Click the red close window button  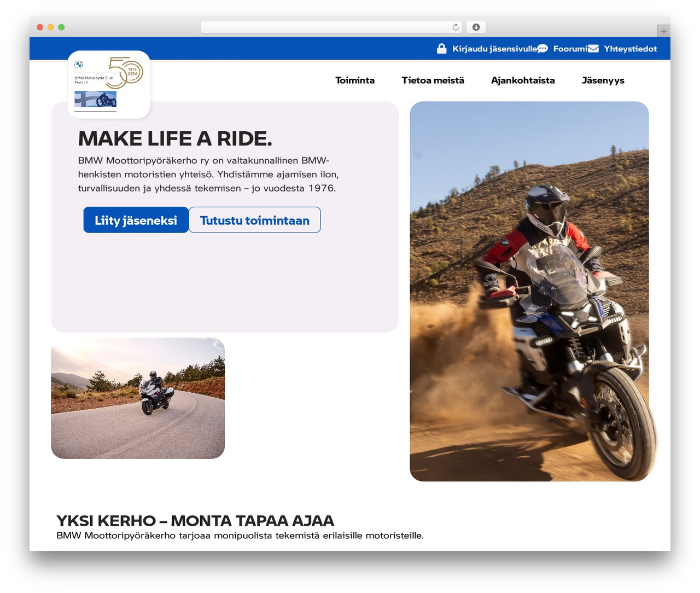(40, 27)
